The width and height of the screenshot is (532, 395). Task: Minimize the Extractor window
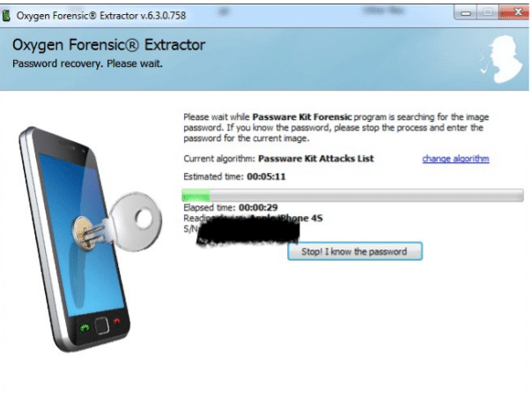click(x=465, y=13)
